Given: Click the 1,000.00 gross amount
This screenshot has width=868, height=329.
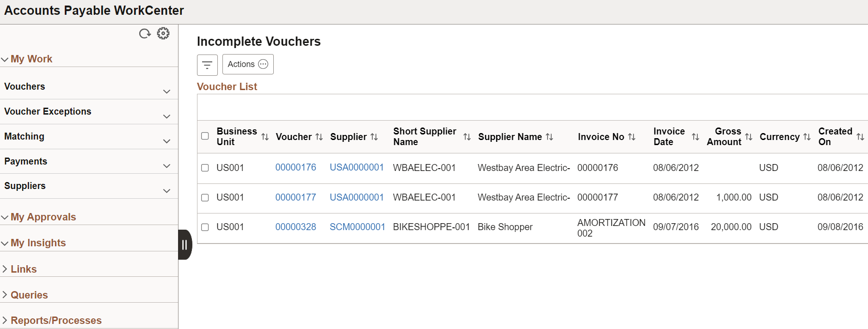Looking at the screenshot, I should 734,197.
